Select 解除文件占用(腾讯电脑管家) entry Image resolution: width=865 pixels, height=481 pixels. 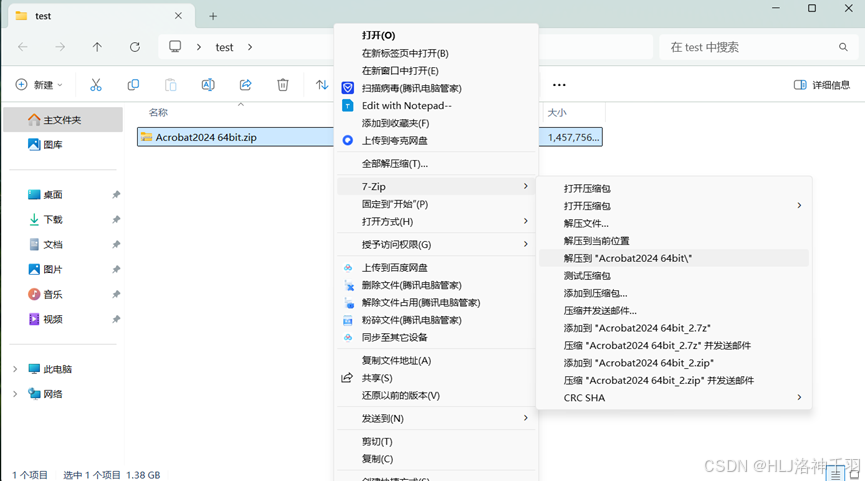point(437,302)
